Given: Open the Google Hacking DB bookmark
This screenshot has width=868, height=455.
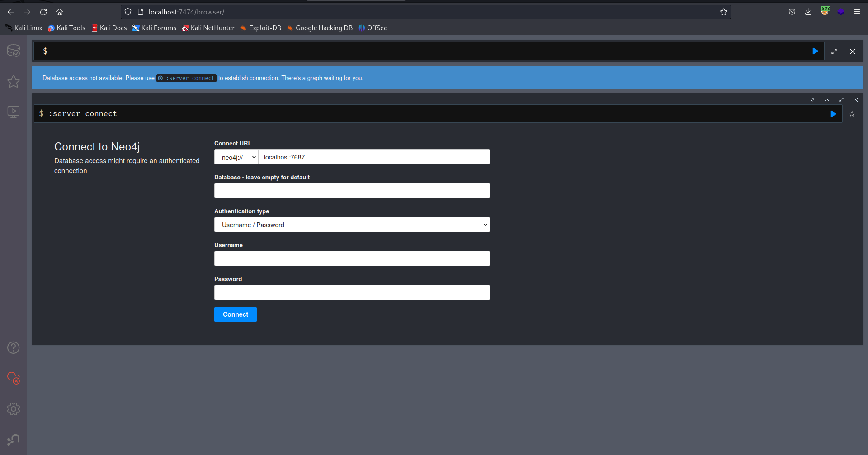Looking at the screenshot, I should 320,28.
